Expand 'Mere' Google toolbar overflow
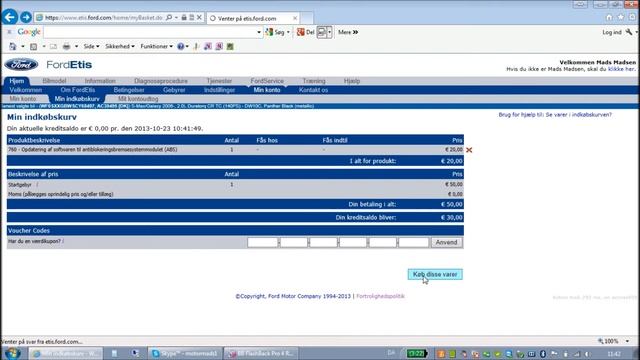The width and height of the screenshot is (640, 360). pyautogui.click(x=348, y=32)
